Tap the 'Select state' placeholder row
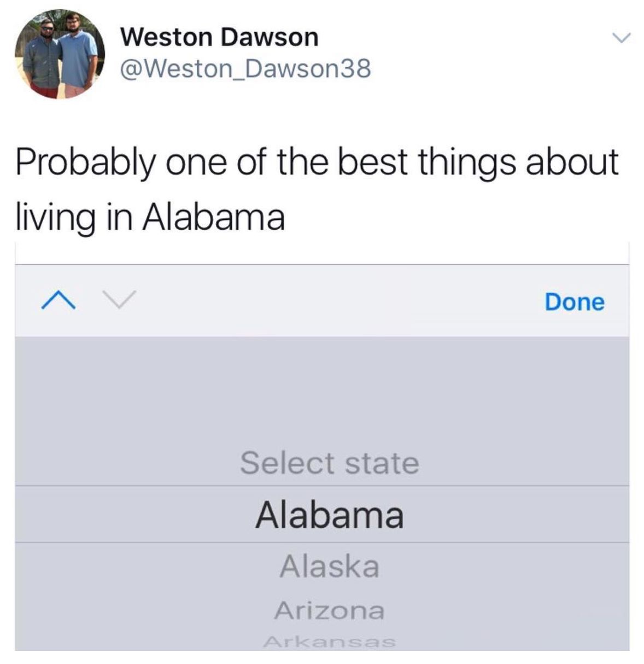This screenshot has height=664, width=644. (x=330, y=463)
